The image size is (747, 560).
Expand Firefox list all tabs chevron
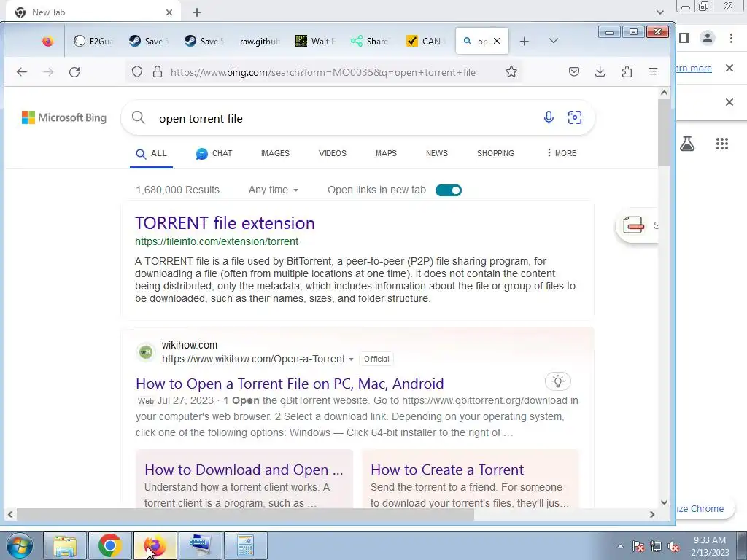click(x=553, y=41)
